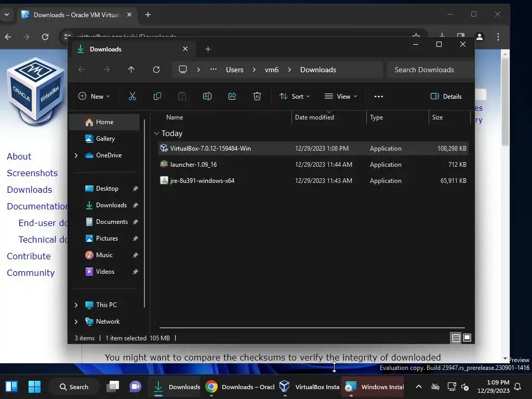Click the Windows Start button on taskbar
532x399 pixels.
coord(34,387)
